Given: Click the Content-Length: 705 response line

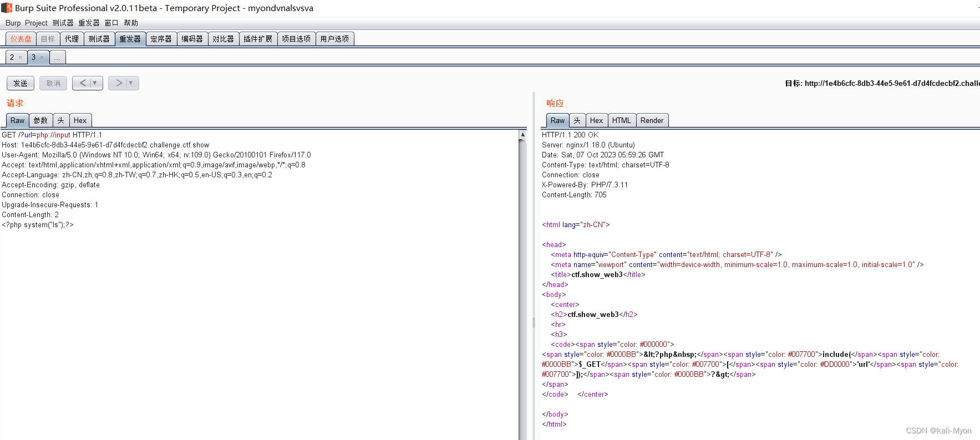Looking at the screenshot, I should (574, 195).
